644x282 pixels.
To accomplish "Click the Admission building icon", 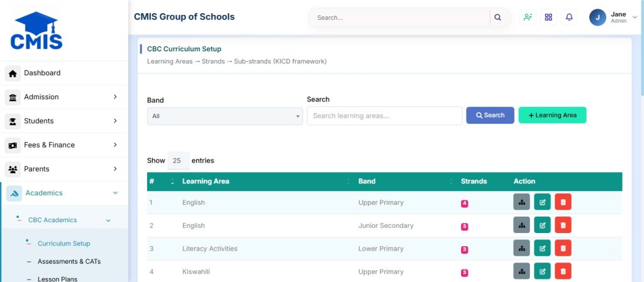I will pyautogui.click(x=13, y=97).
